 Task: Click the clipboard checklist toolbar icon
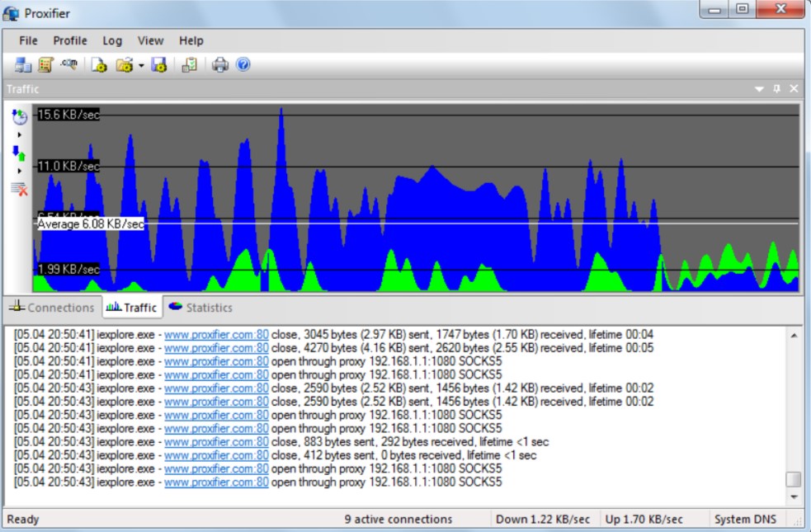click(x=189, y=65)
